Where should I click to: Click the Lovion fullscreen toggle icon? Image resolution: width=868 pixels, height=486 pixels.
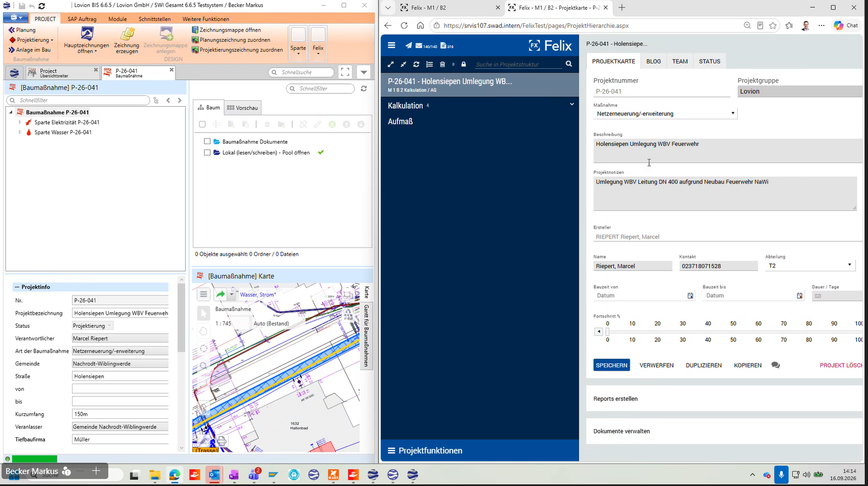pyautogui.click(x=345, y=72)
